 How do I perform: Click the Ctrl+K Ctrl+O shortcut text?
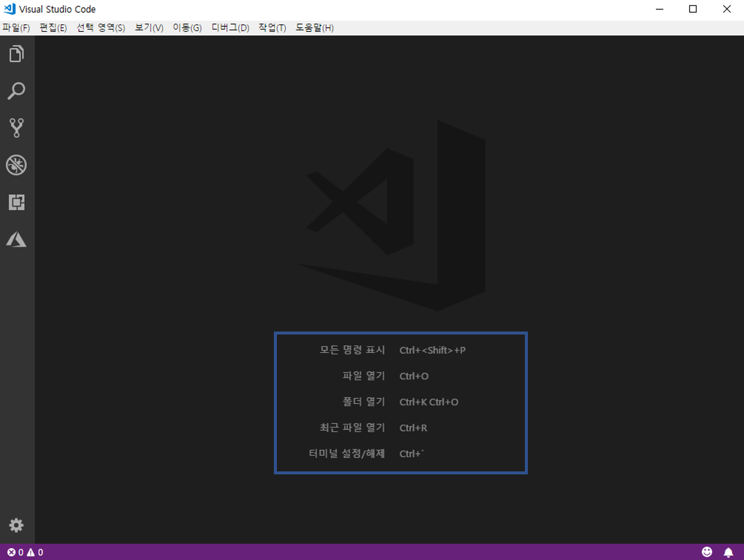coord(429,402)
